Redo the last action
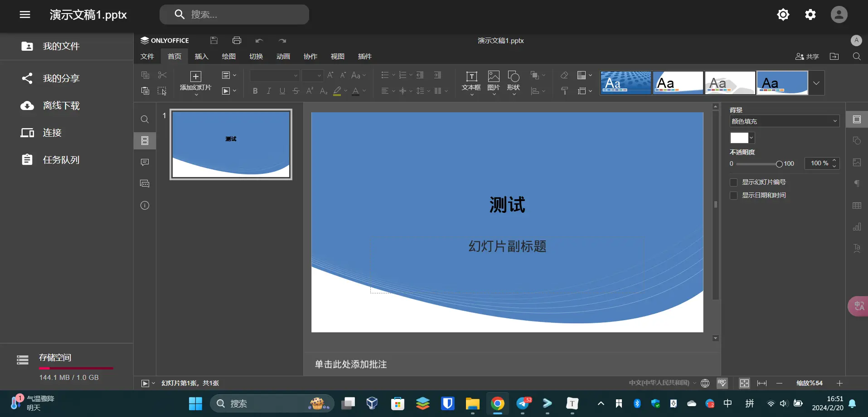 click(282, 41)
